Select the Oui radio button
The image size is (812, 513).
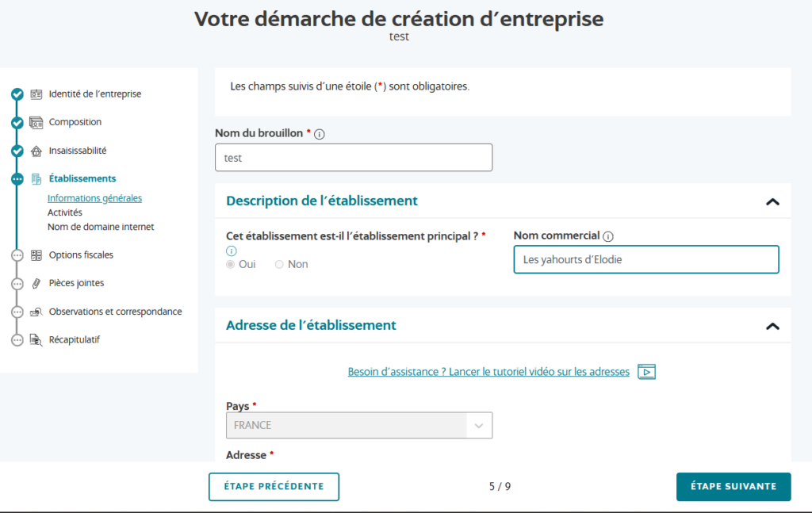coord(231,265)
